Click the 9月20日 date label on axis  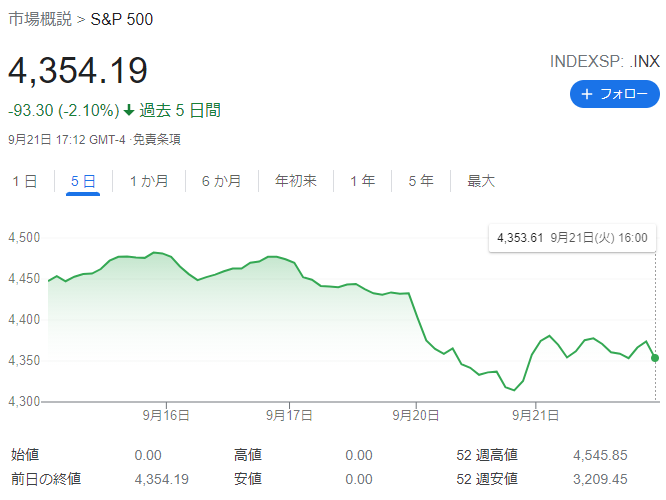[x=415, y=413]
